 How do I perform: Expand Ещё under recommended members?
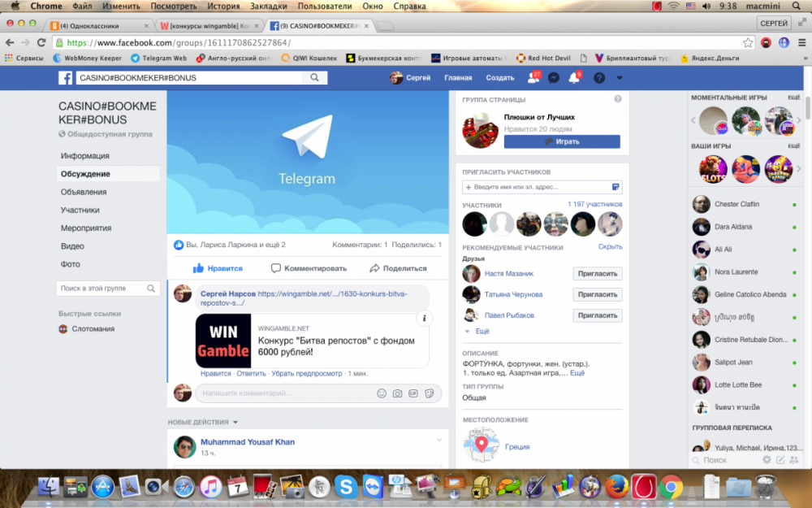coord(482,332)
